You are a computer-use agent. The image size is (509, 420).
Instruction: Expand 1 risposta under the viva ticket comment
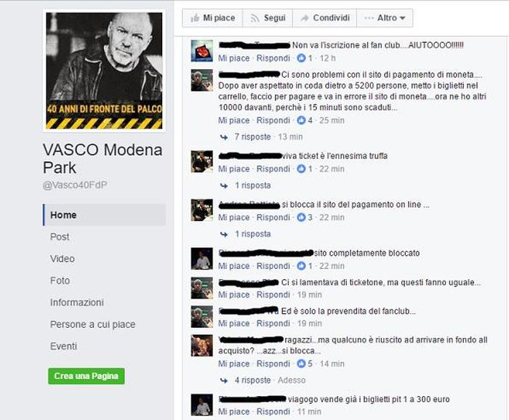(x=252, y=185)
